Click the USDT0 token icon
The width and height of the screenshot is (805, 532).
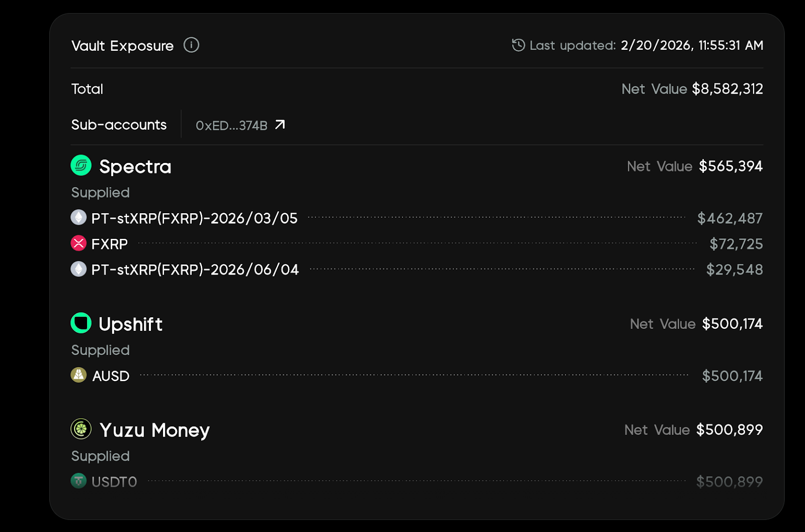click(x=78, y=481)
